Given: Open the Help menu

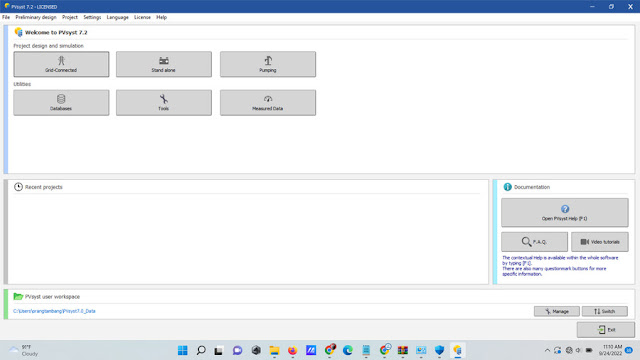Looking at the screenshot, I should pyautogui.click(x=162, y=17).
